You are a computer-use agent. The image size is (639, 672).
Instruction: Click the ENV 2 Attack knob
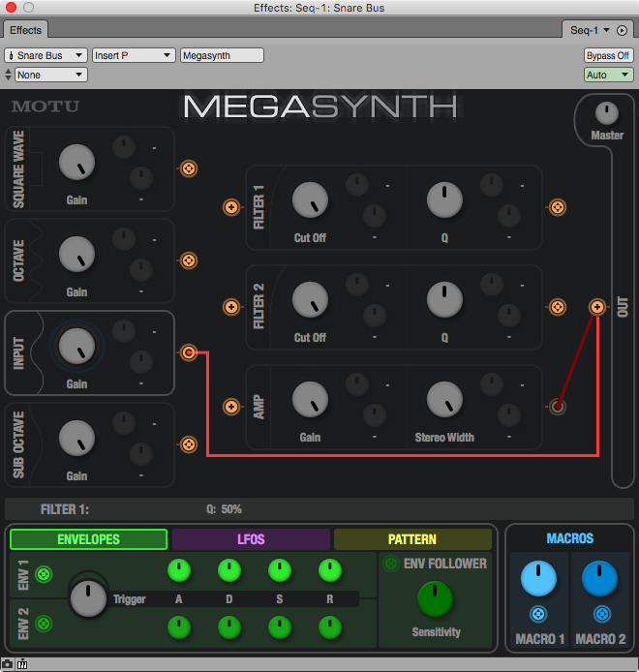point(179,627)
